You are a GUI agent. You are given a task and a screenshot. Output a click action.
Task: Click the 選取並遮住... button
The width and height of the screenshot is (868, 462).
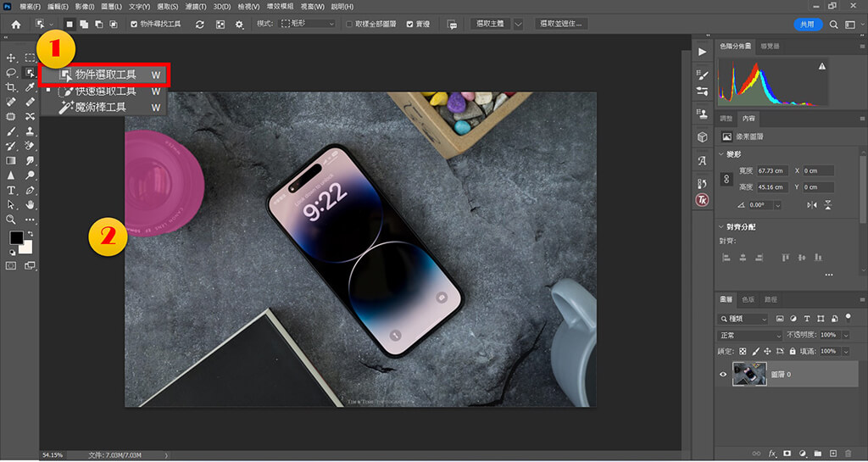pyautogui.click(x=561, y=25)
